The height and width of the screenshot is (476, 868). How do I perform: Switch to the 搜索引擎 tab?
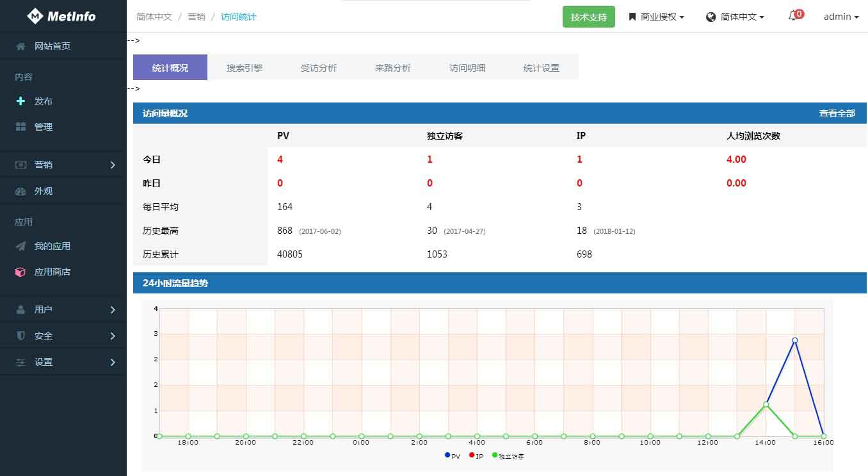pyautogui.click(x=245, y=67)
